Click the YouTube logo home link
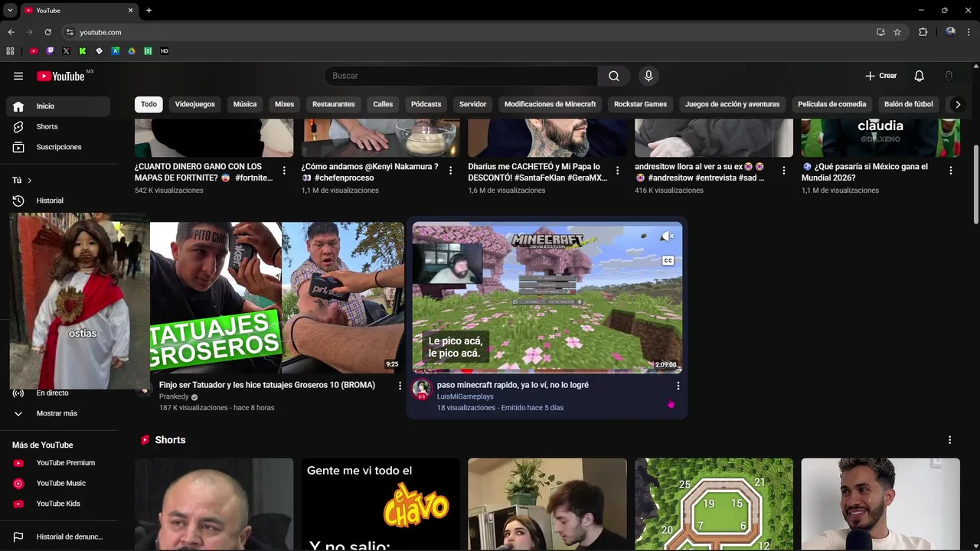 (60, 76)
